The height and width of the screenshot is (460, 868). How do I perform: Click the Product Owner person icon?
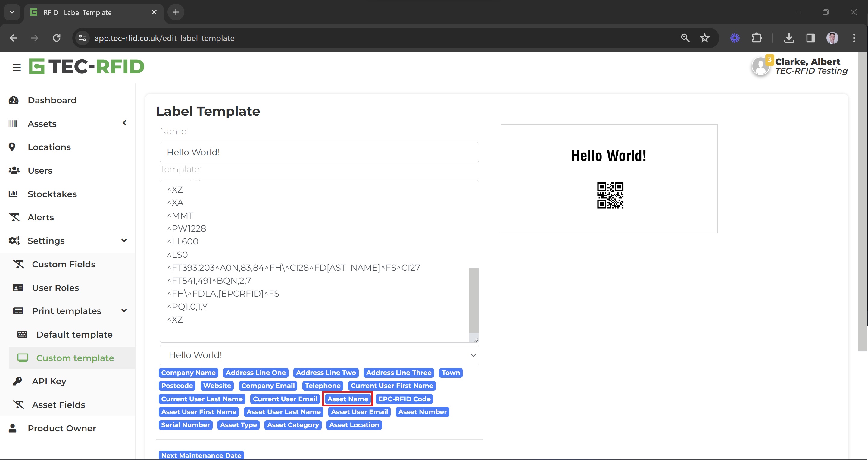(x=13, y=428)
